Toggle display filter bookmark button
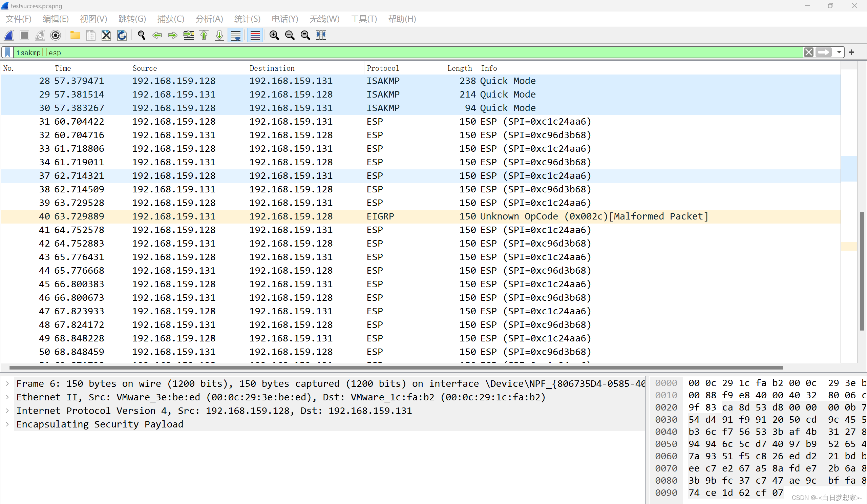The width and height of the screenshot is (867, 504). click(x=7, y=52)
